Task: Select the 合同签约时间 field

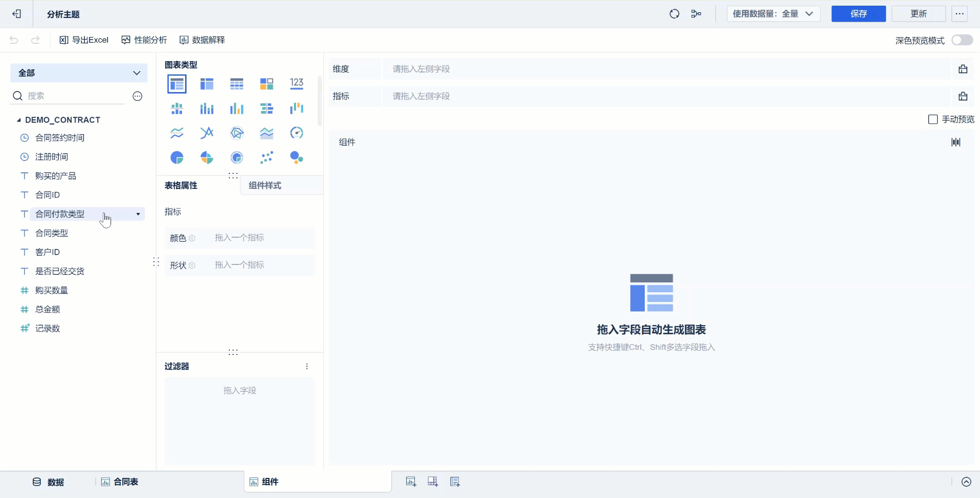Action: 60,138
